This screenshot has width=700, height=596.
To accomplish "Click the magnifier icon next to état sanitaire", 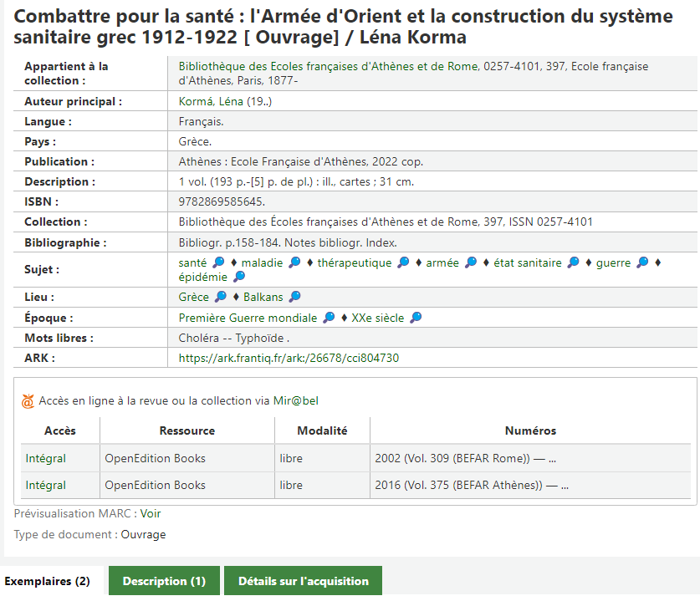I will (574, 262).
